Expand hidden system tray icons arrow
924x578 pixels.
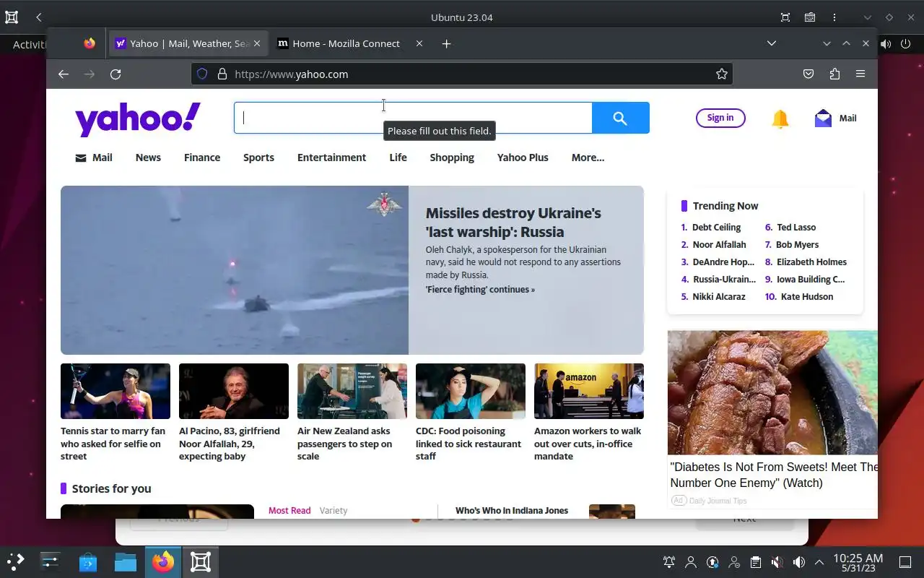[x=819, y=561]
